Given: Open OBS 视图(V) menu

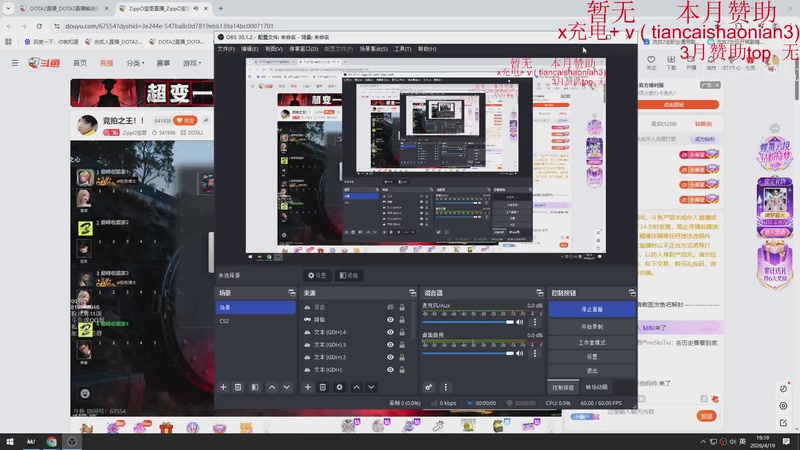Looking at the screenshot, I should coord(273,49).
